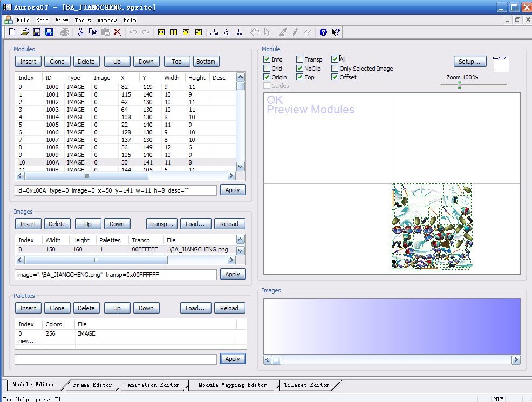
Task: Click the '1 mod' modules toolbar icon
Action: [214, 32]
